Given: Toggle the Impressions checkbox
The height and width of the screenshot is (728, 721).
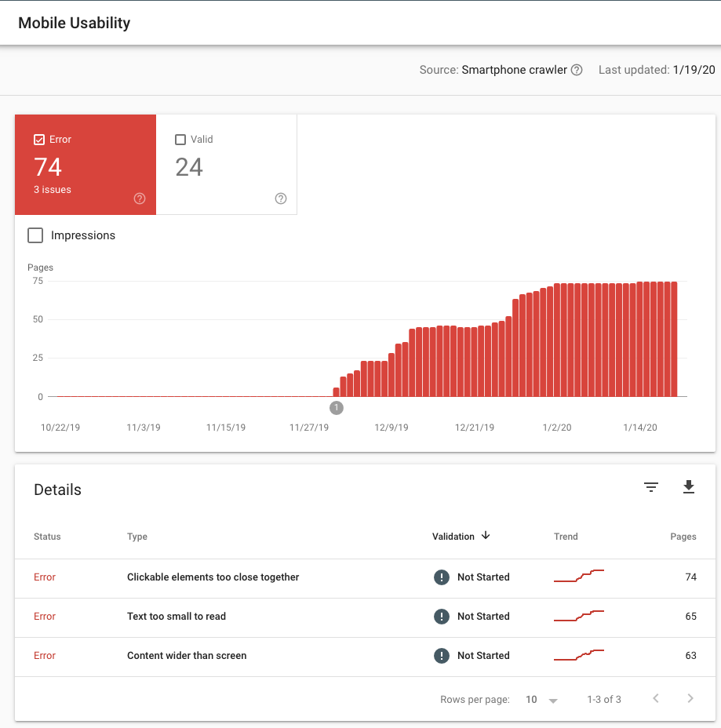Looking at the screenshot, I should (x=35, y=235).
